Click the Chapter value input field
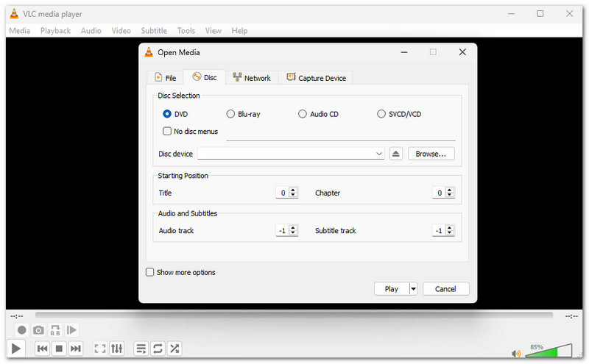The height and width of the screenshot is (364, 589). coord(439,193)
